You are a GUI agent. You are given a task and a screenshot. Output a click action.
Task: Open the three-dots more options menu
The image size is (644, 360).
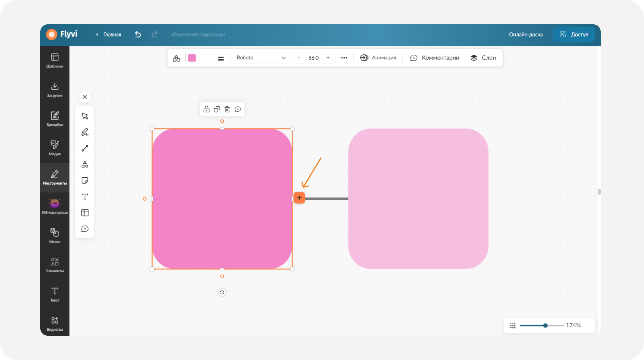click(344, 58)
